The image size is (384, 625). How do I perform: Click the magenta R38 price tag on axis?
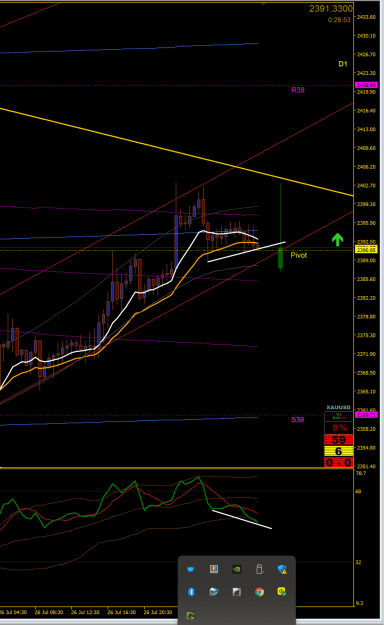(x=366, y=85)
